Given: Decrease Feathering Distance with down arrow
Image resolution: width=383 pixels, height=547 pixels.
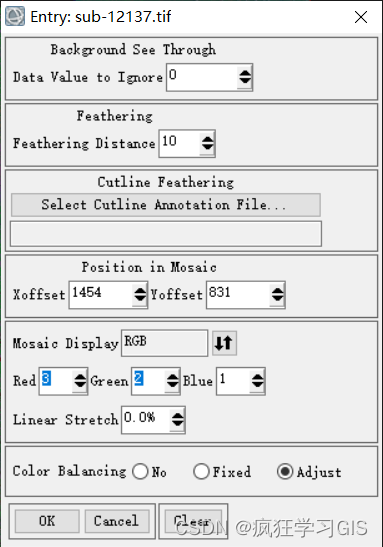Looking at the screenshot, I should click(208, 147).
